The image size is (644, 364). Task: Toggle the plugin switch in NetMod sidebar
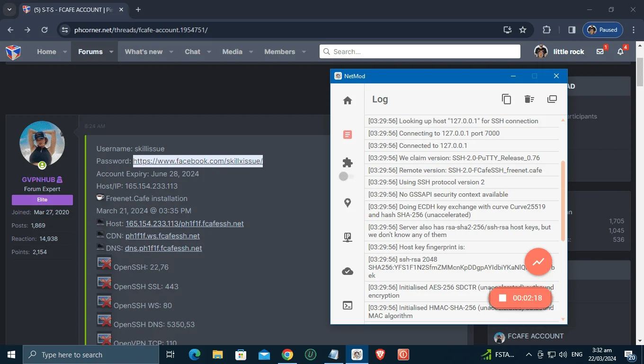pyautogui.click(x=346, y=177)
